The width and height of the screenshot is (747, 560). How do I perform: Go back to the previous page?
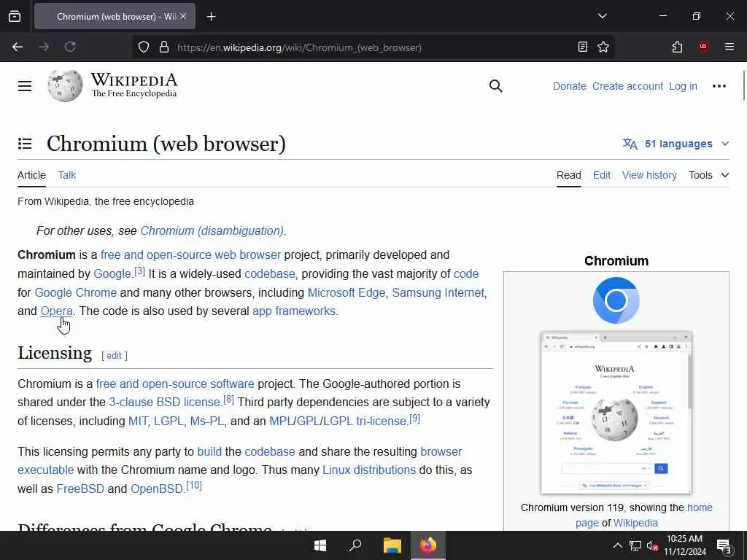pos(18,47)
